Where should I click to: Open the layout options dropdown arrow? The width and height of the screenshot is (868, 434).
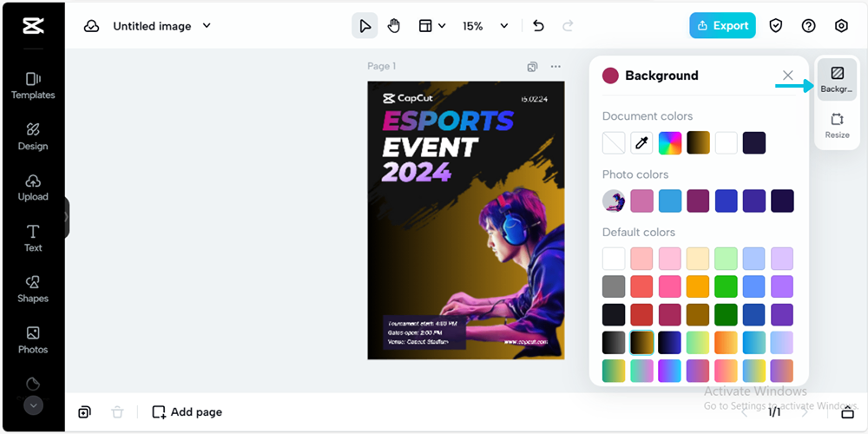442,26
